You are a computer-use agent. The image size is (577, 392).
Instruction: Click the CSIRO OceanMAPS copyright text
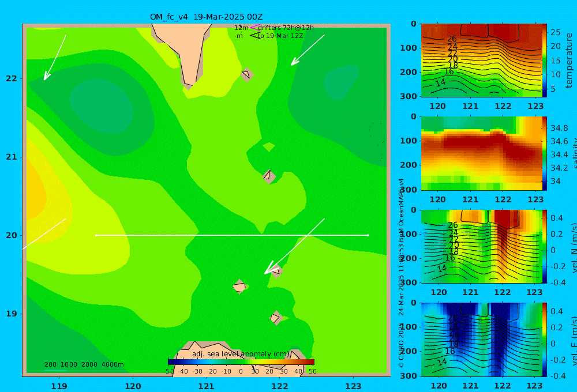click(x=401, y=273)
